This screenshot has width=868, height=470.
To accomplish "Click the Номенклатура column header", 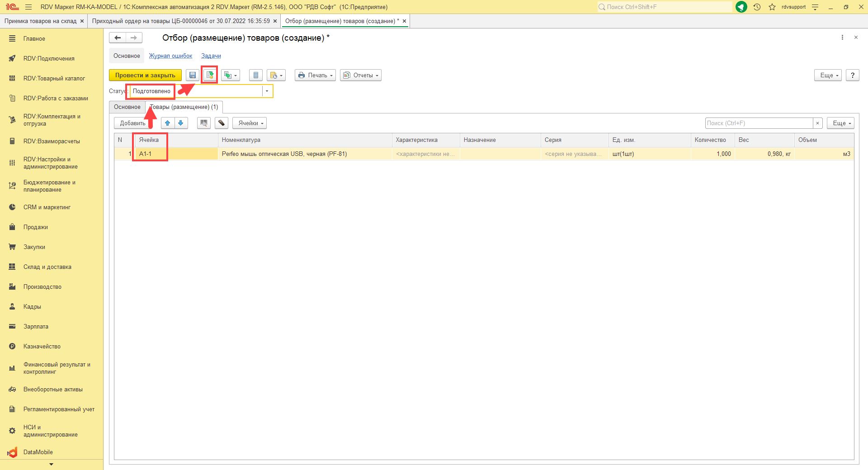I will [305, 140].
